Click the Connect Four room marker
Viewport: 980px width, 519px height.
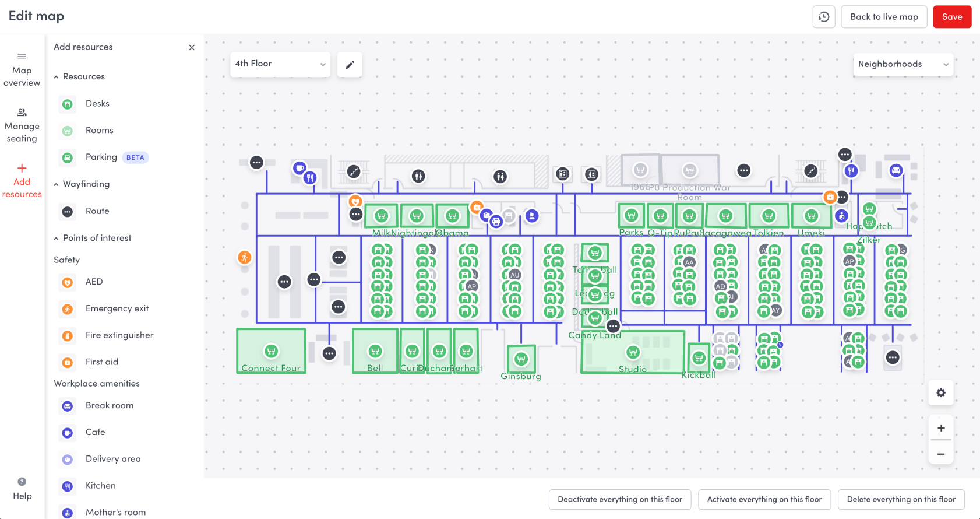click(271, 351)
